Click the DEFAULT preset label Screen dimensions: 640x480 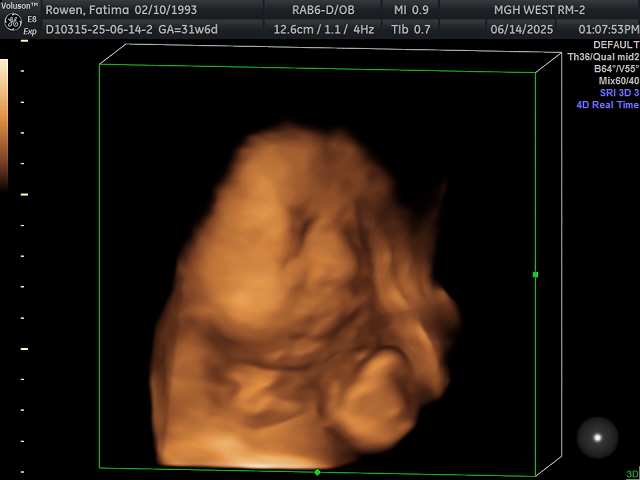(616, 46)
